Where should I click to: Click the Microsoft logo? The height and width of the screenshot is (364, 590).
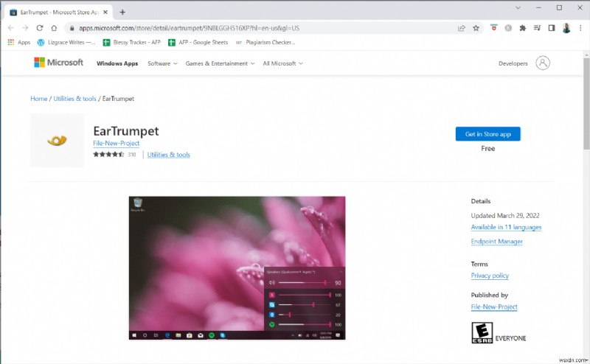click(x=58, y=63)
